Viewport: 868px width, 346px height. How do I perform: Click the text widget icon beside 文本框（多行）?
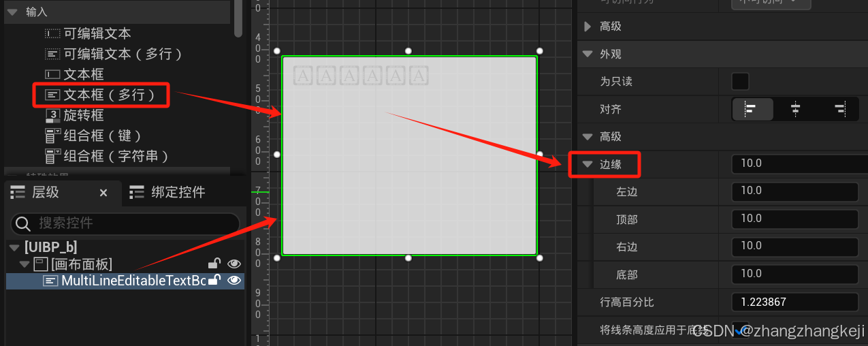click(52, 95)
